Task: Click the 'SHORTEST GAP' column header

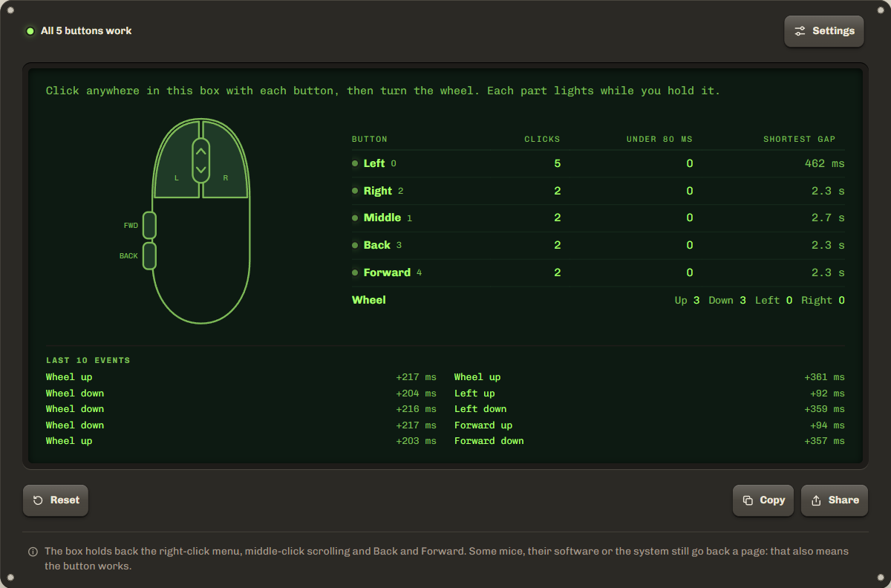Action: point(800,139)
